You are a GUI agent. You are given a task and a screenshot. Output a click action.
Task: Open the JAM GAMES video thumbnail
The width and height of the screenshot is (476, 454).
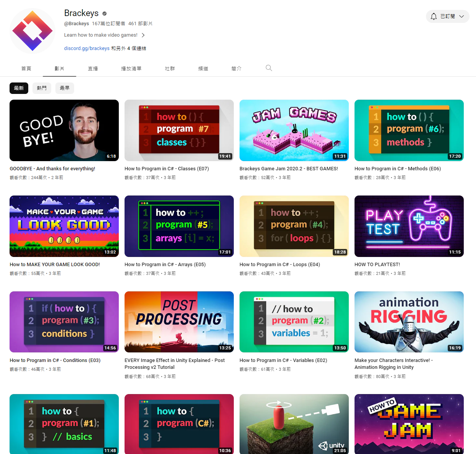(294, 130)
